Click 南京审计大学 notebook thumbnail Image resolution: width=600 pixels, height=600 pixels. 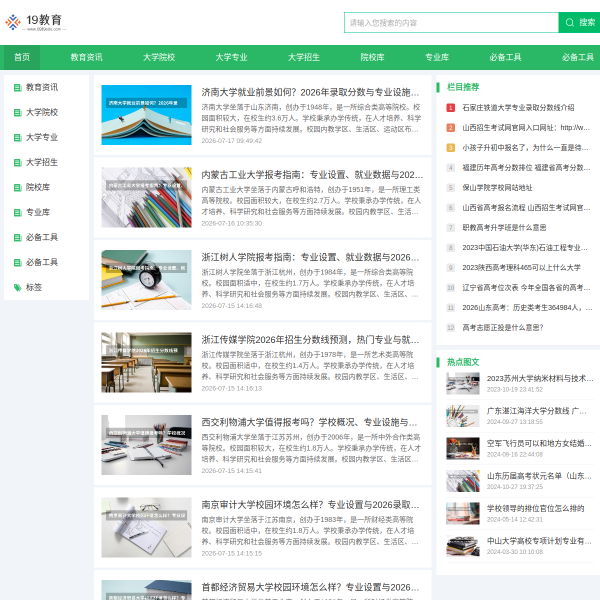(x=146, y=527)
